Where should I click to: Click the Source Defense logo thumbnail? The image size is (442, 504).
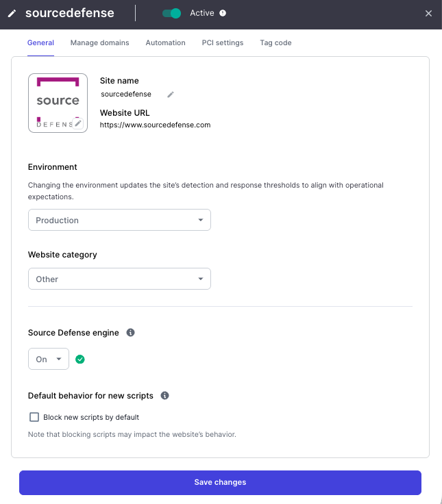pyautogui.click(x=58, y=101)
